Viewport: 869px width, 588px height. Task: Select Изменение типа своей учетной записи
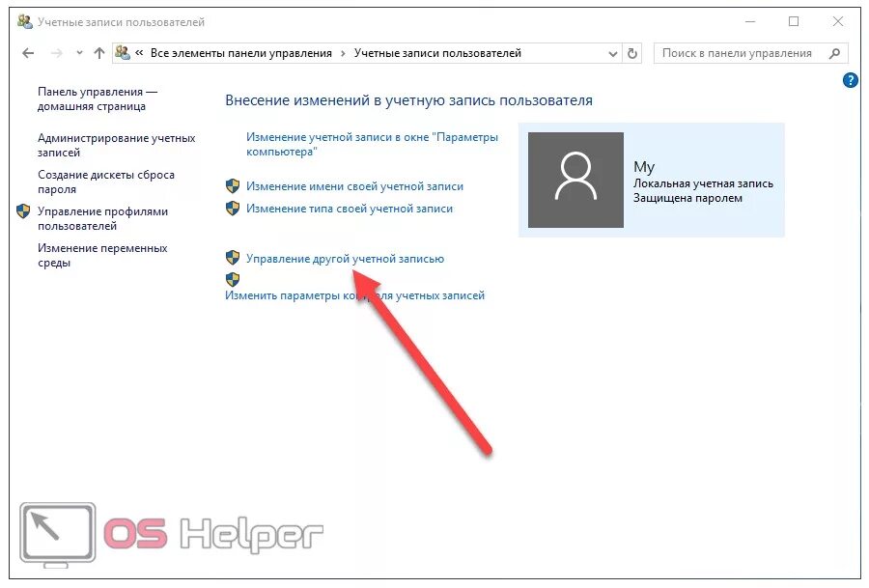(350, 209)
